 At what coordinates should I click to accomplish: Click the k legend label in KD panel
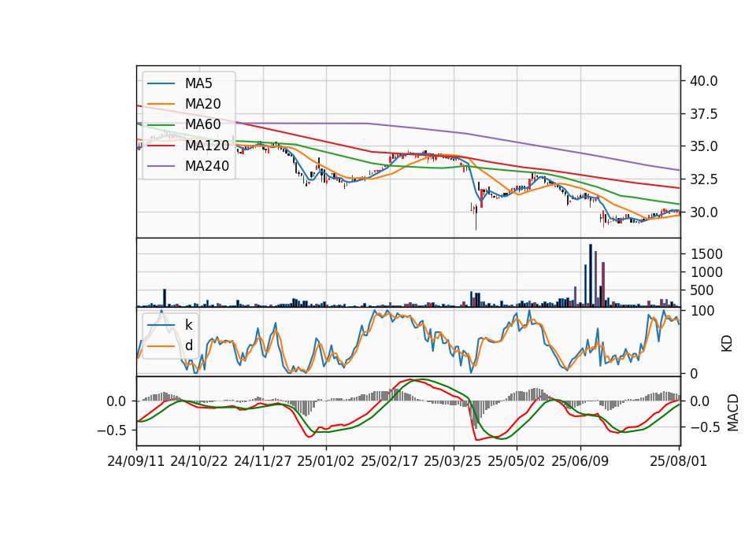188,325
